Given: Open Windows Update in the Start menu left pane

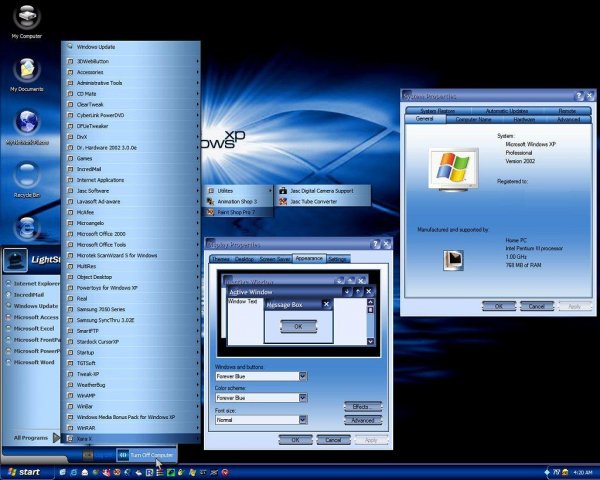Looking at the screenshot, I should pyautogui.click(x=32, y=306).
